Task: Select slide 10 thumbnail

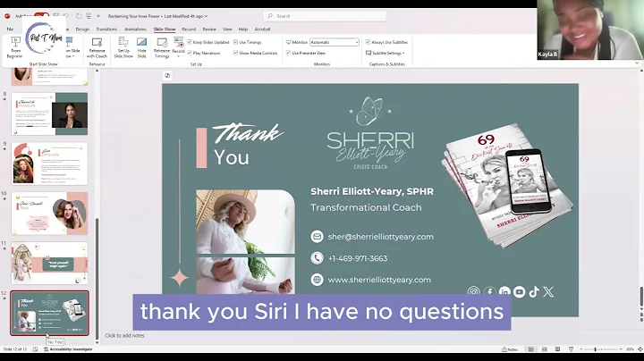Action: [x=49, y=213]
